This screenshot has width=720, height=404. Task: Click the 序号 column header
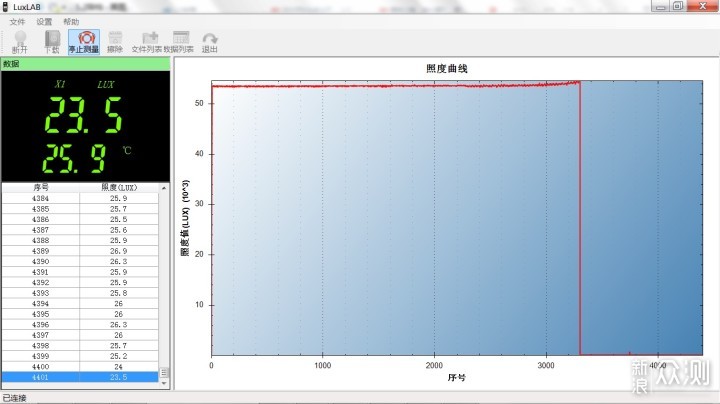pyautogui.click(x=40, y=187)
